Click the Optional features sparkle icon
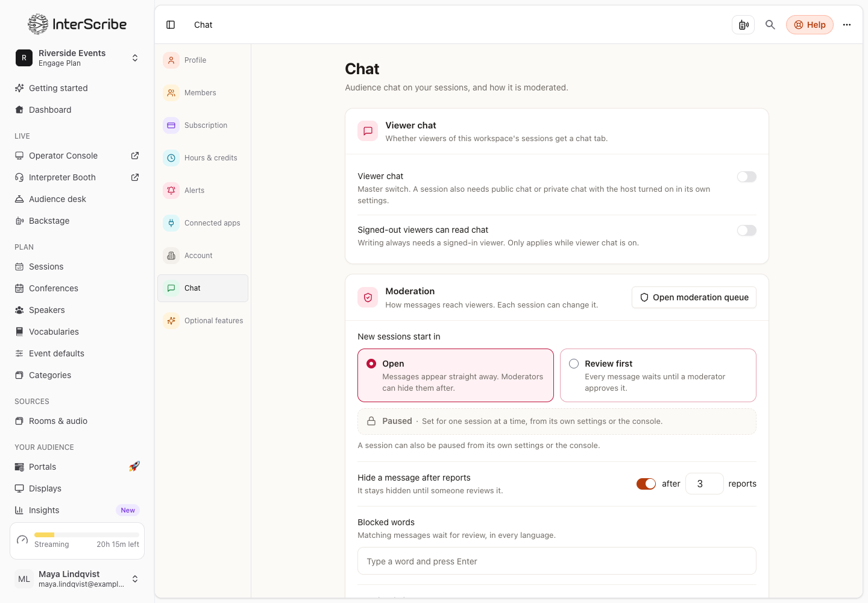868x603 pixels. coord(171,321)
